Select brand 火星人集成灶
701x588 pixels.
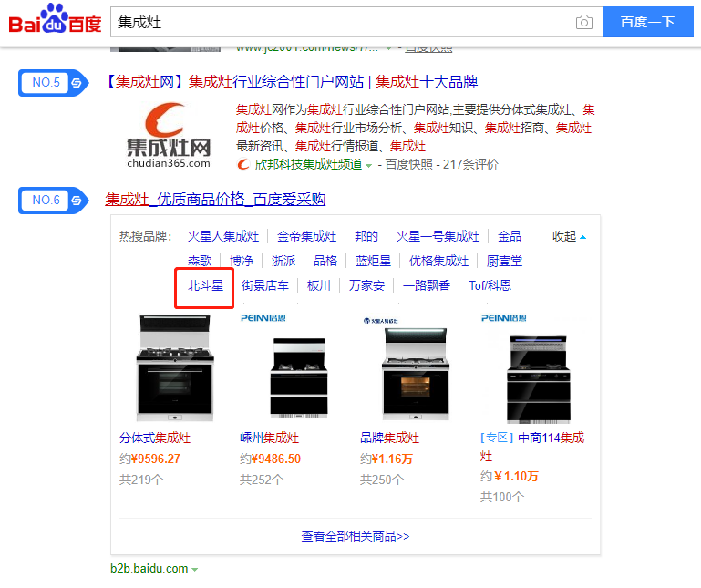click(x=223, y=236)
